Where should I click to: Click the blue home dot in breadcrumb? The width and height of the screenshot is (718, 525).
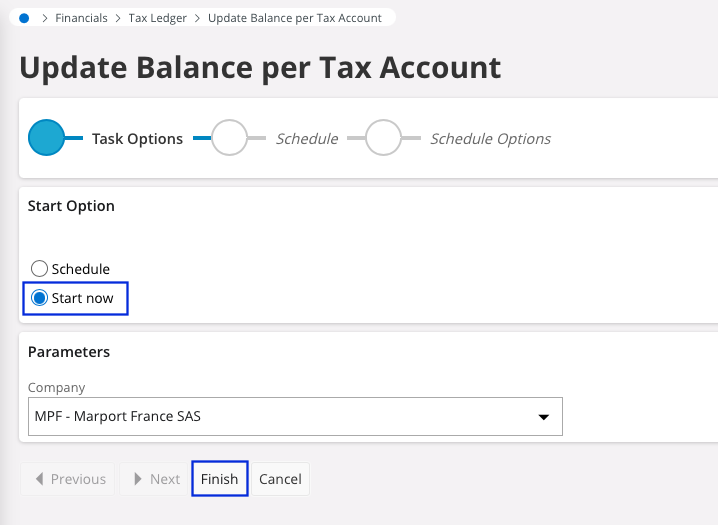24,18
